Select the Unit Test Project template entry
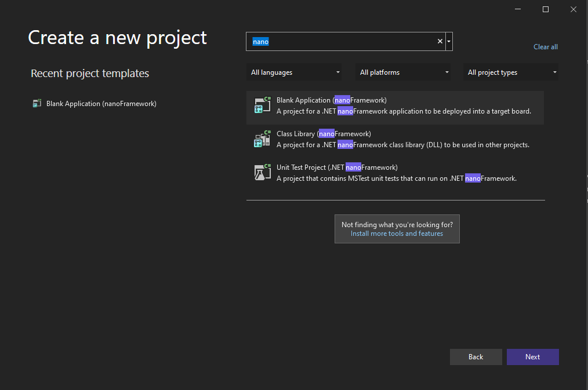Screen dimensions: 588x390 (x=394, y=172)
